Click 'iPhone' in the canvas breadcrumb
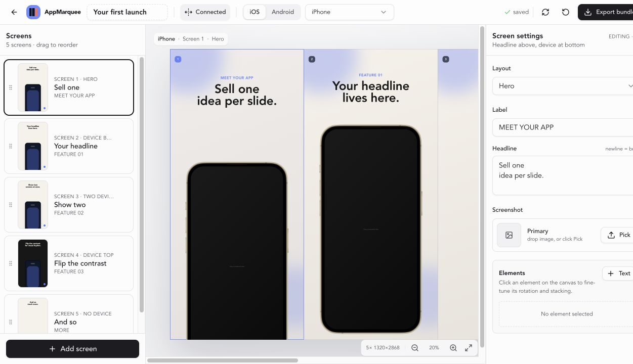Screen dimensions: 633x364 pyautogui.click(x=166, y=39)
